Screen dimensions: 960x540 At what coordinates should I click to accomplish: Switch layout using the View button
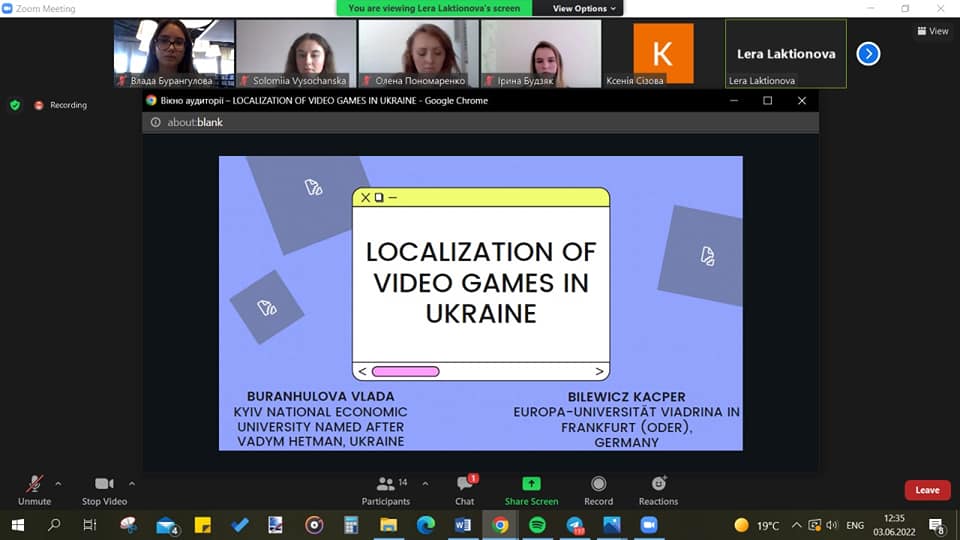932,31
